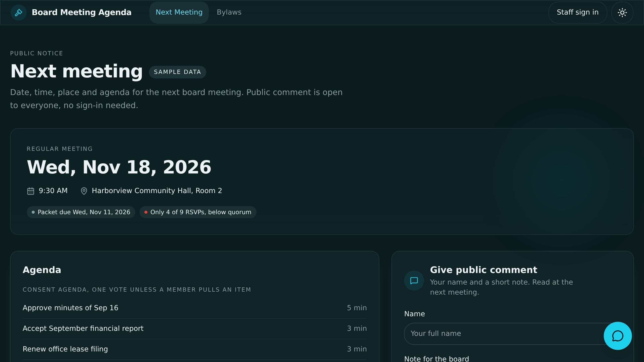Click the calendar icon beside 9:30 AM
The width and height of the screenshot is (644, 362).
(x=31, y=191)
